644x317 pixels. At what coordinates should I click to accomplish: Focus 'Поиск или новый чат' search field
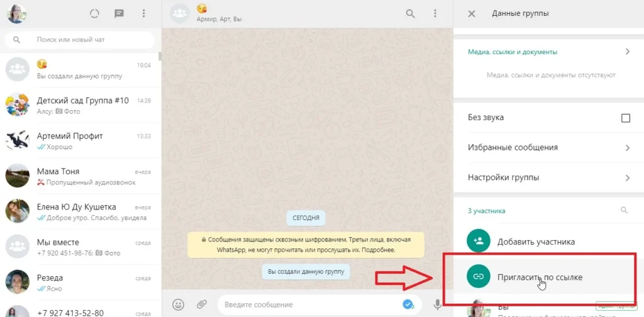80,40
